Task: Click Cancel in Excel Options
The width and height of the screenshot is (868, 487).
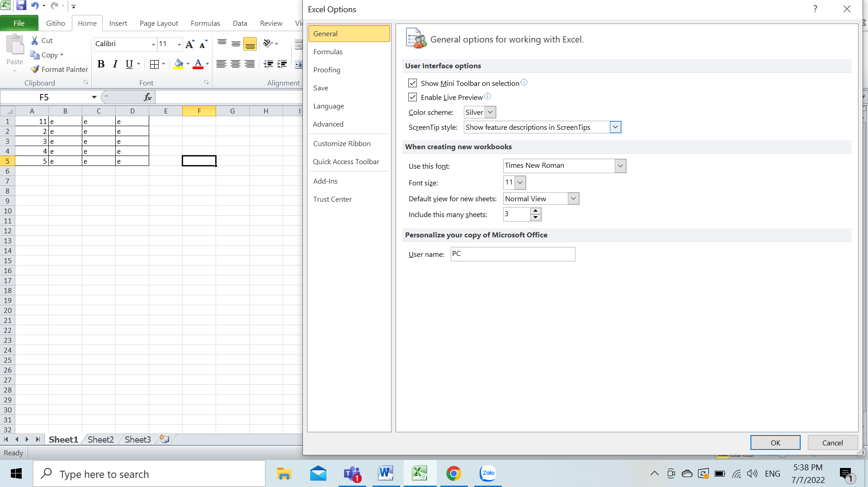Action: (x=832, y=443)
